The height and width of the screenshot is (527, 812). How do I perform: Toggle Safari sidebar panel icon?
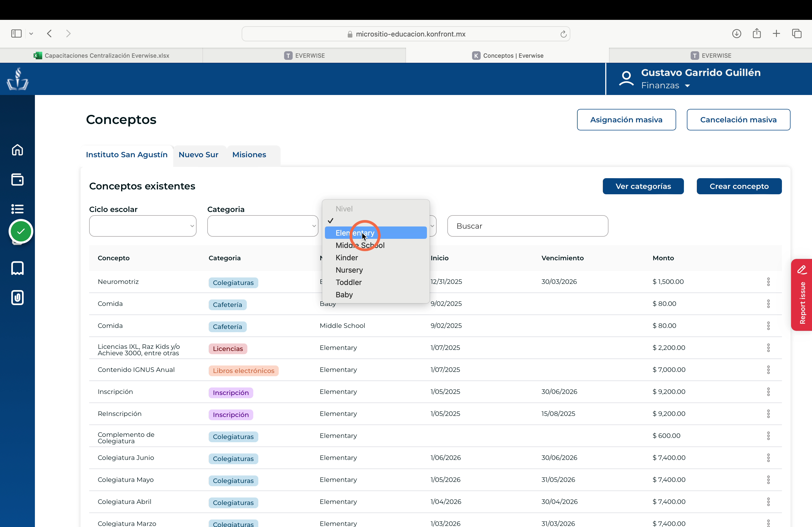[x=16, y=33]
